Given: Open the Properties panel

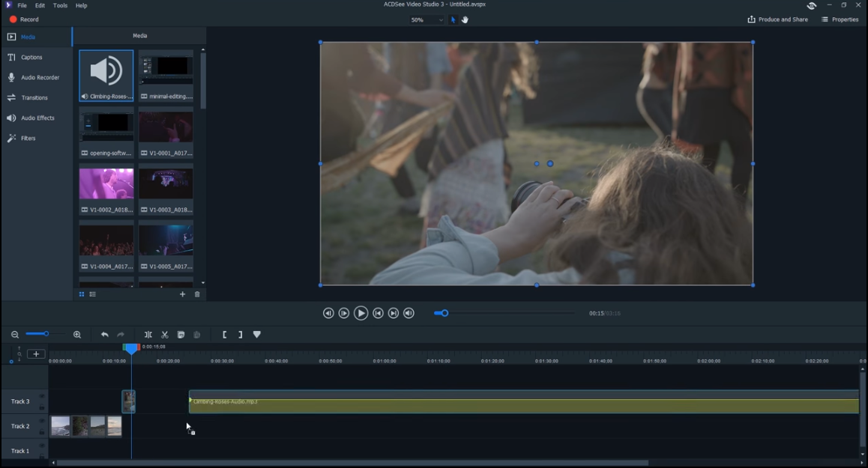Looking at the screenshot, I should point(840,19).
